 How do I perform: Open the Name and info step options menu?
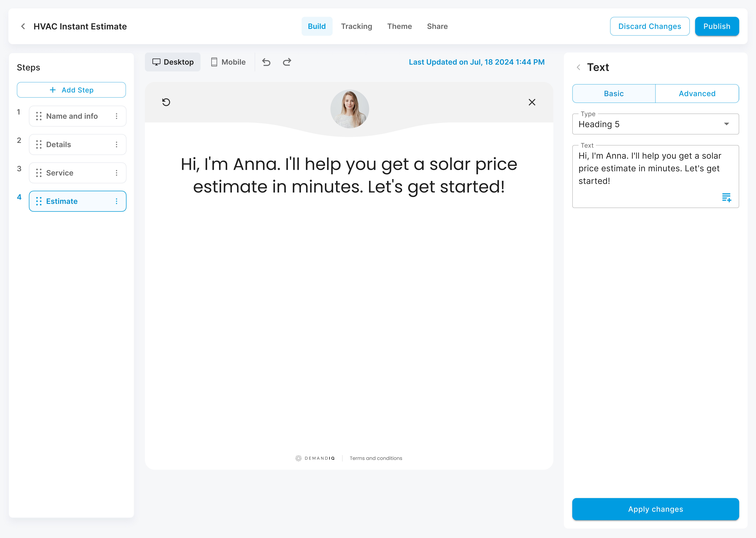[117, 116]
